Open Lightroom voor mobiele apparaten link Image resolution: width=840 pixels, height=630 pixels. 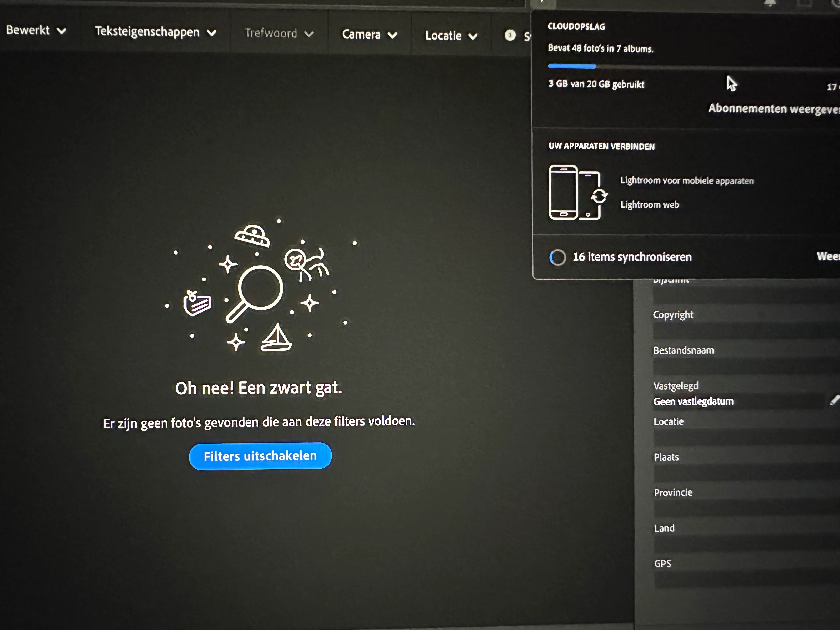[687, 181]
